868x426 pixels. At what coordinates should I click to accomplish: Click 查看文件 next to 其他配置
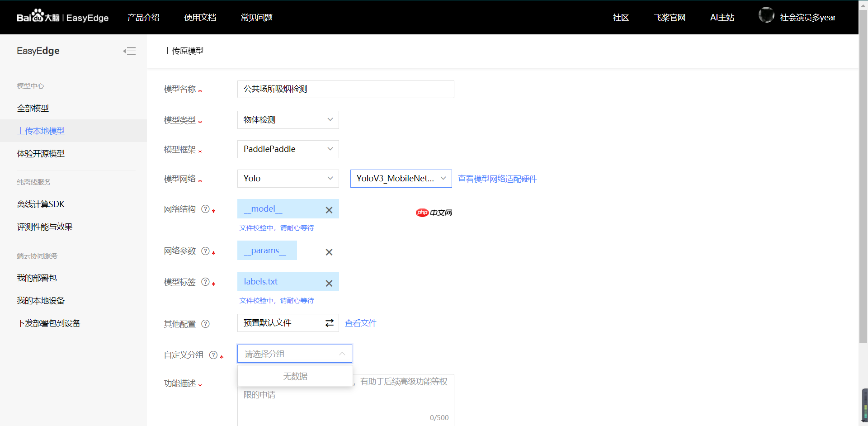click(360, 323)
